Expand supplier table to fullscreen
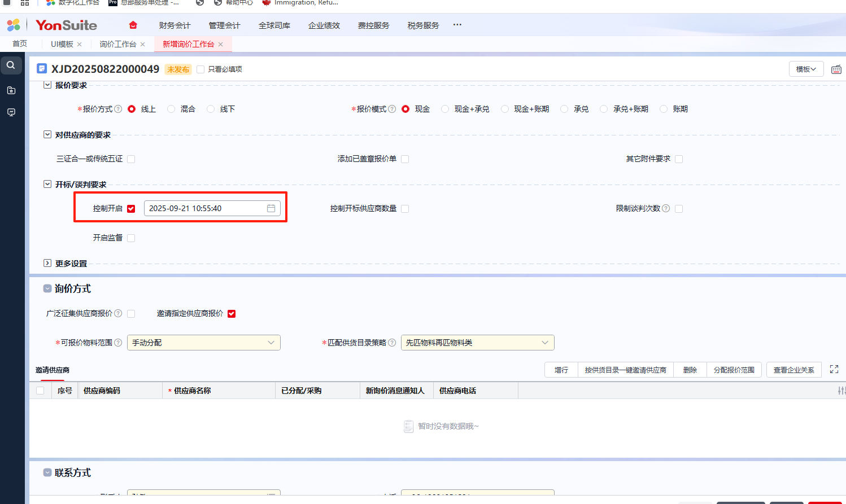This screenshot has height=504, width=846. click(834, 370)
